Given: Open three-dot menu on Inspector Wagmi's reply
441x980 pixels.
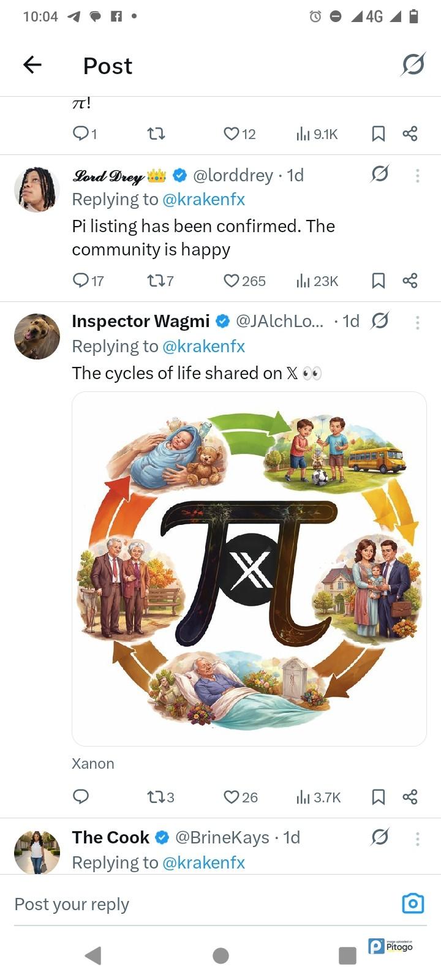Looking at the screenshot, I should pos(417,322).
